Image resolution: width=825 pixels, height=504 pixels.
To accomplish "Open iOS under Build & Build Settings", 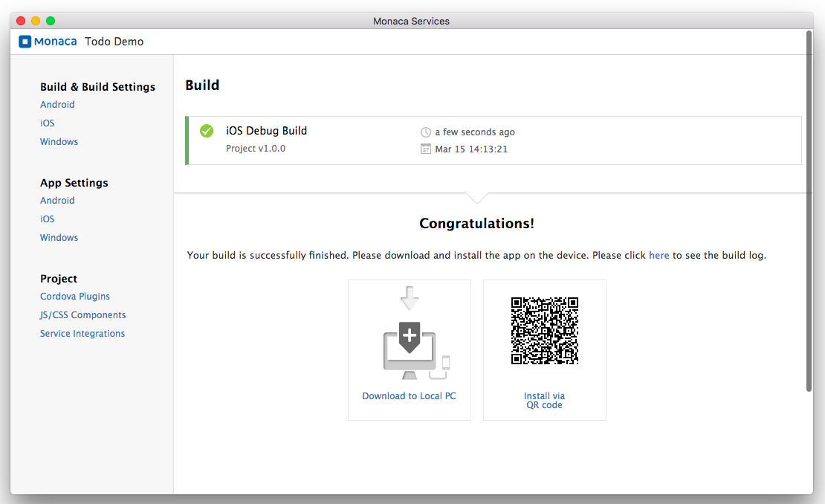I will [x=48, y=123].
